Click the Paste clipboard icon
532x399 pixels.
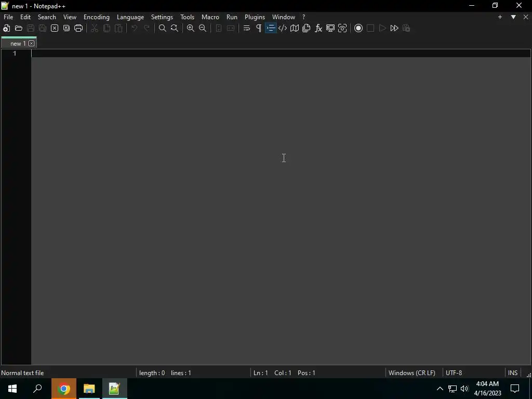118,28
